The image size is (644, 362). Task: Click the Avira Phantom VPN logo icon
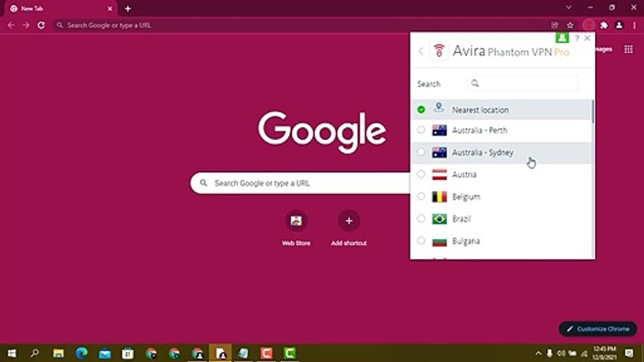coord(439,51)
